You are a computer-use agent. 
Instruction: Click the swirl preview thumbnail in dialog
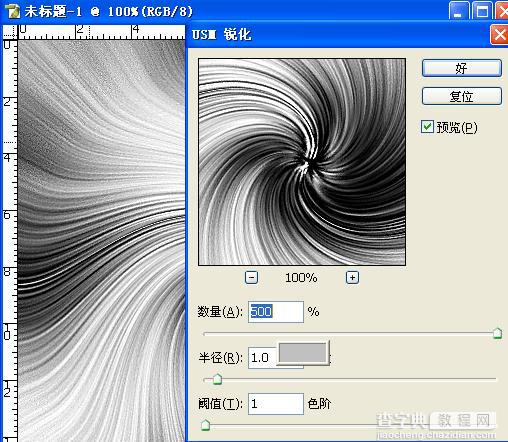coord(302,162)
